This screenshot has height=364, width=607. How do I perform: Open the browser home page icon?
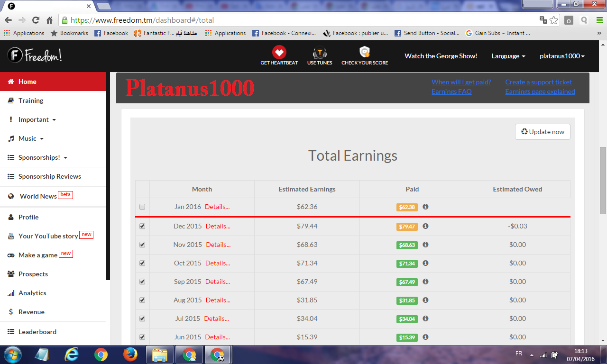coord(49,20)
